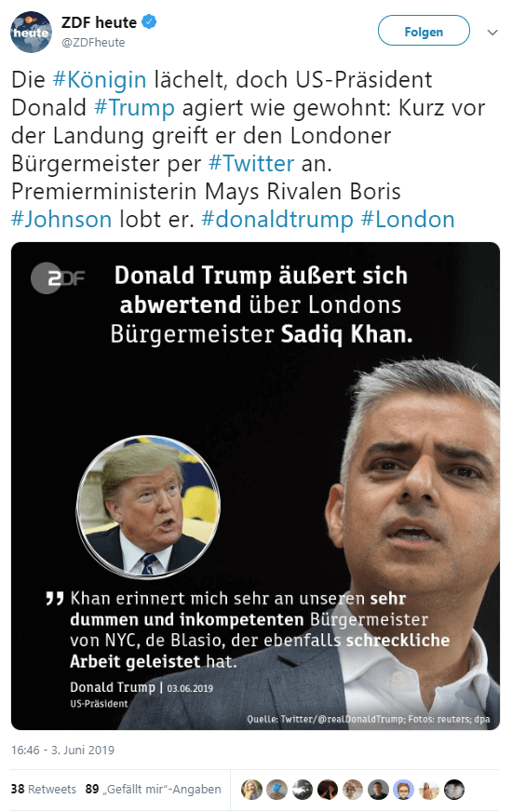The height and width of the screenshot is (812, 512).
Task: Open the last liker's avatar
Action: [454, 790]
